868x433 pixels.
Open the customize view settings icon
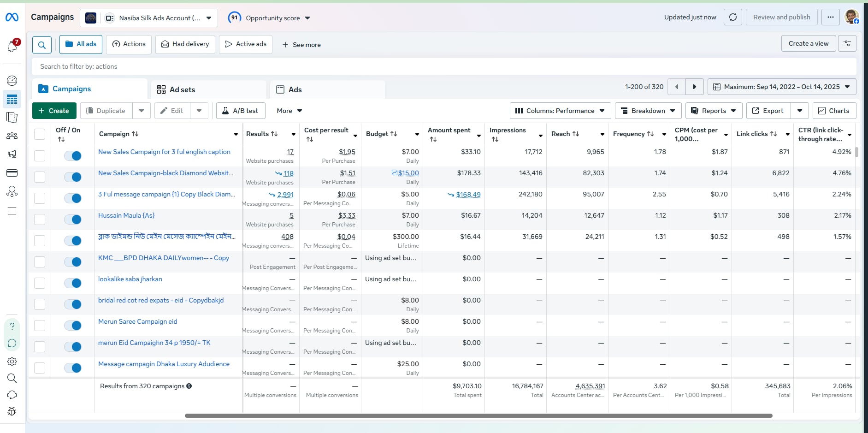(x=847, y=44)
